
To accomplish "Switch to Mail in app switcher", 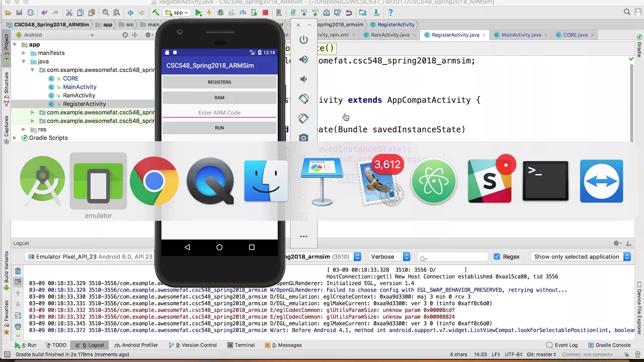I will pyautogui.click(x=380, y=181).
